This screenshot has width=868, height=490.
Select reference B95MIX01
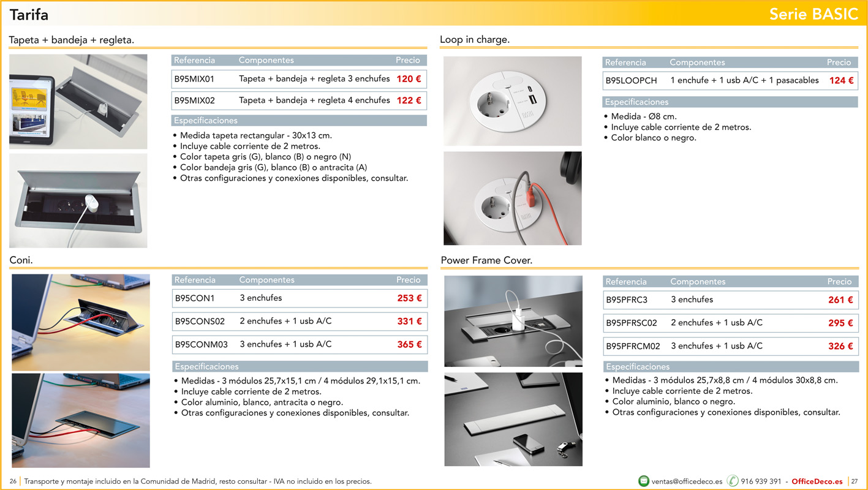(x=194, y=79)
